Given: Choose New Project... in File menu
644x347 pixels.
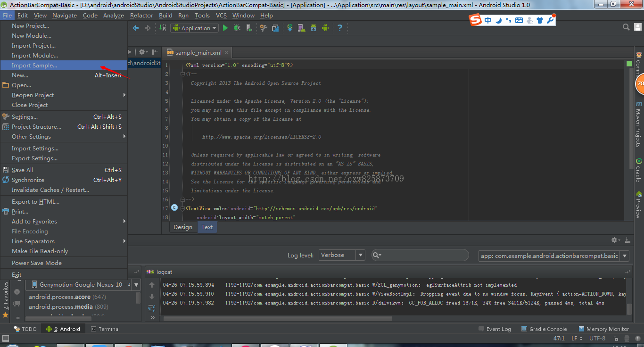Looking at the screenshot, I should coord(64,26).
